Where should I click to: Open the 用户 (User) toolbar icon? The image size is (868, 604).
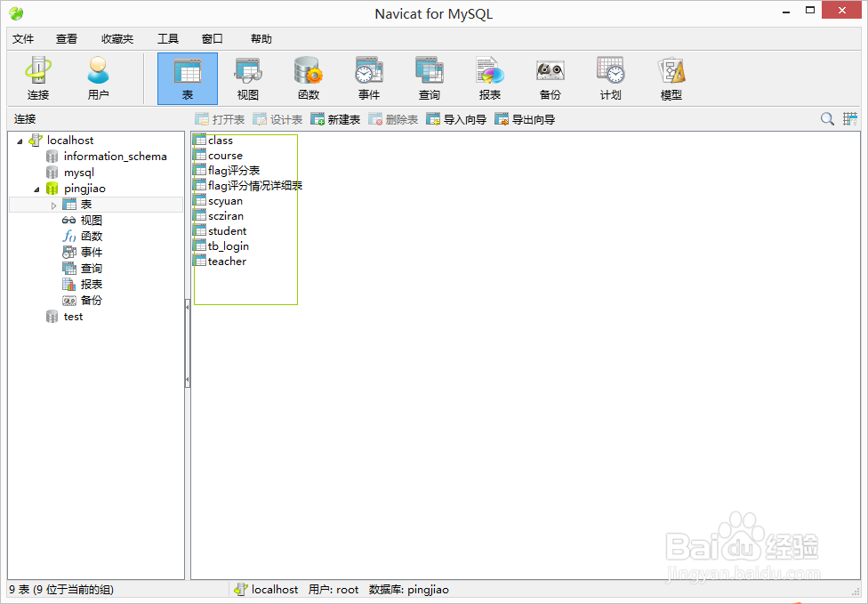pyautogui.click(x=98, y=78)
